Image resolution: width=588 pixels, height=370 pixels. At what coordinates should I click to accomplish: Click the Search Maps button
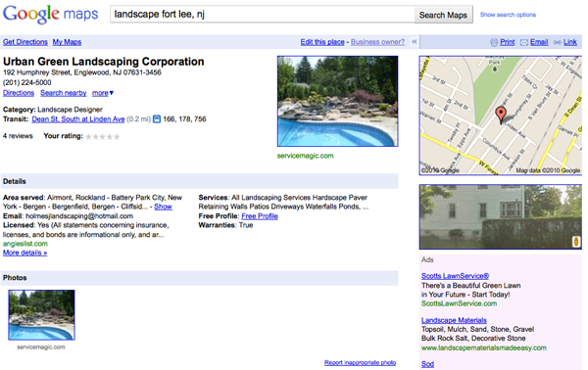coord(443,15)
